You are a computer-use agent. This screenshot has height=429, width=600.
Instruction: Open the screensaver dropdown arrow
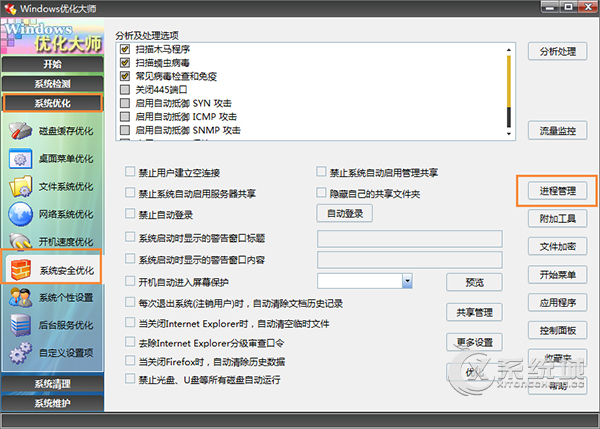[x=407, y=281]
